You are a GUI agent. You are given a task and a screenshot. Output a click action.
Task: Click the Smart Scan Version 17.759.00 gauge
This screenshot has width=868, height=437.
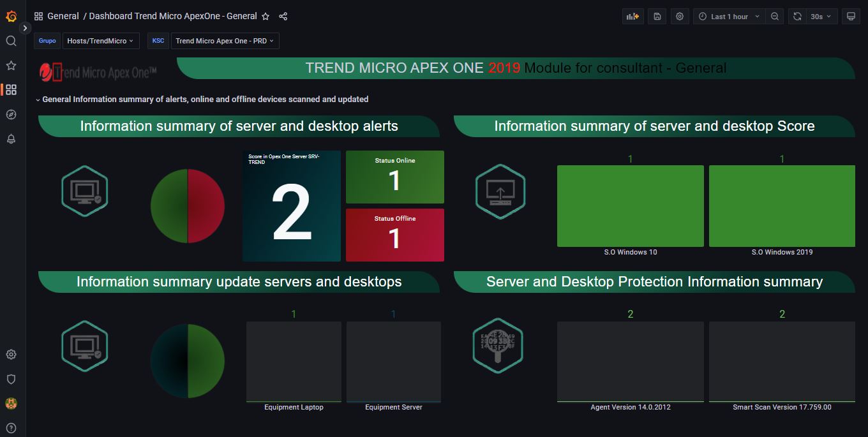click(782, 362)
